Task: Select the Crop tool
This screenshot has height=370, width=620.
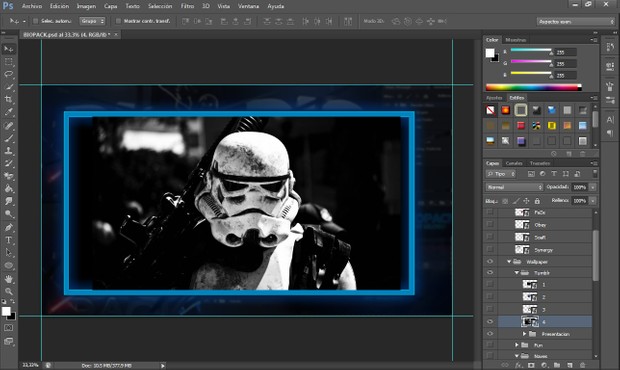Action: point(8,100)
